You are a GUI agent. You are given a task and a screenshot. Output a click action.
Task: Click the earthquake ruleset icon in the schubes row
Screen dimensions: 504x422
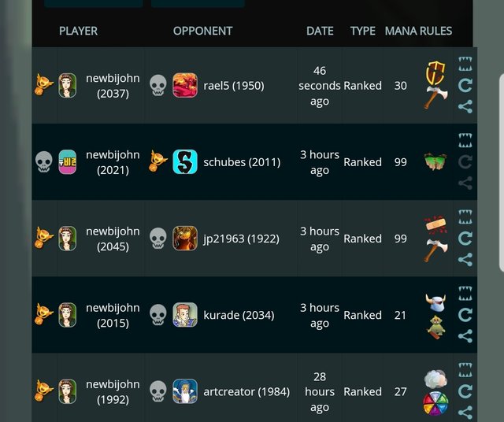(435, 161)
